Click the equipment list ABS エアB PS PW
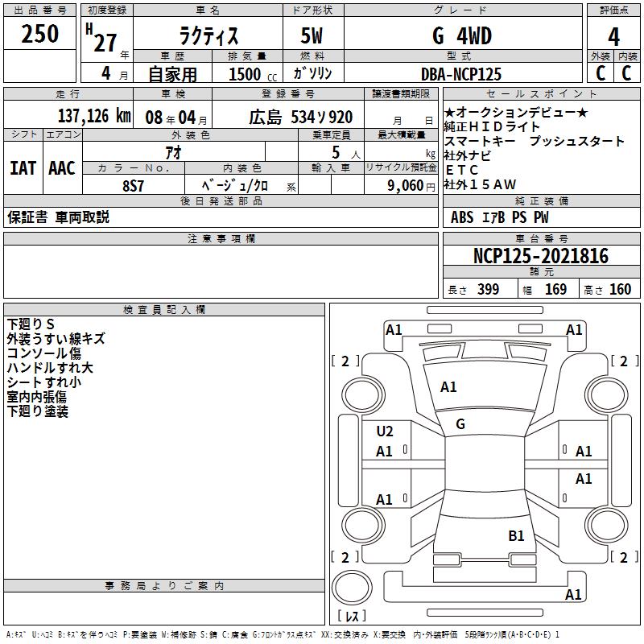 pyautogui.click(x=499, y=217)
